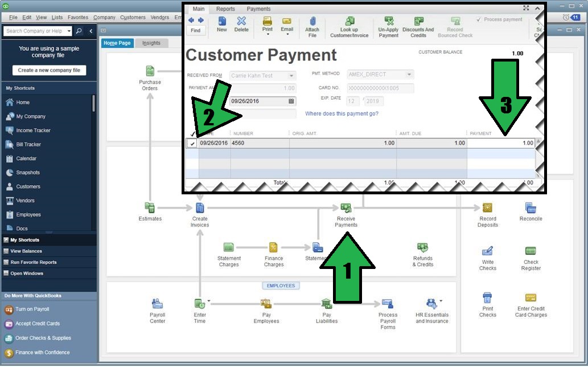This screenshot has width=588, height=367.
Task: Open the Print dropdown arrow
Action: pos(268,35)
